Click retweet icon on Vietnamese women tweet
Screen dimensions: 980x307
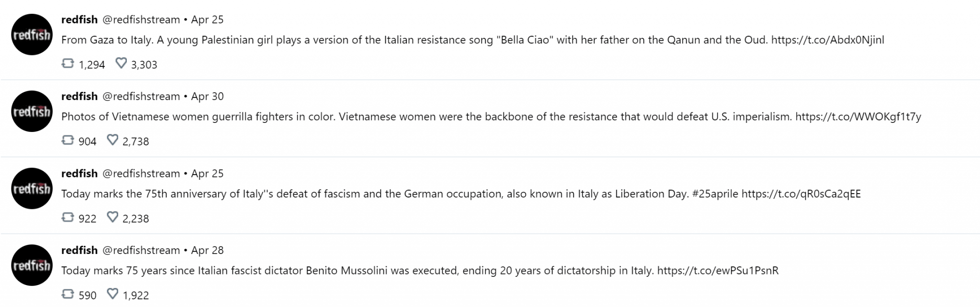click(x=67, y=140)
